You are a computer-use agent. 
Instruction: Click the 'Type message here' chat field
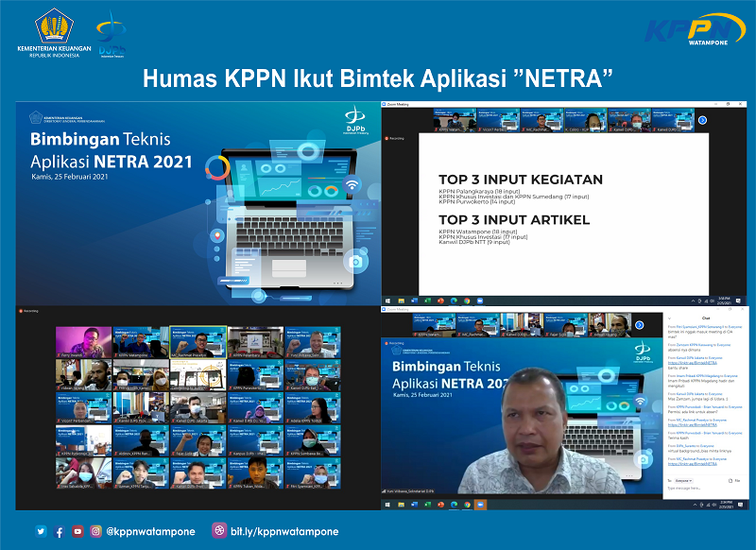click(684, 489)
